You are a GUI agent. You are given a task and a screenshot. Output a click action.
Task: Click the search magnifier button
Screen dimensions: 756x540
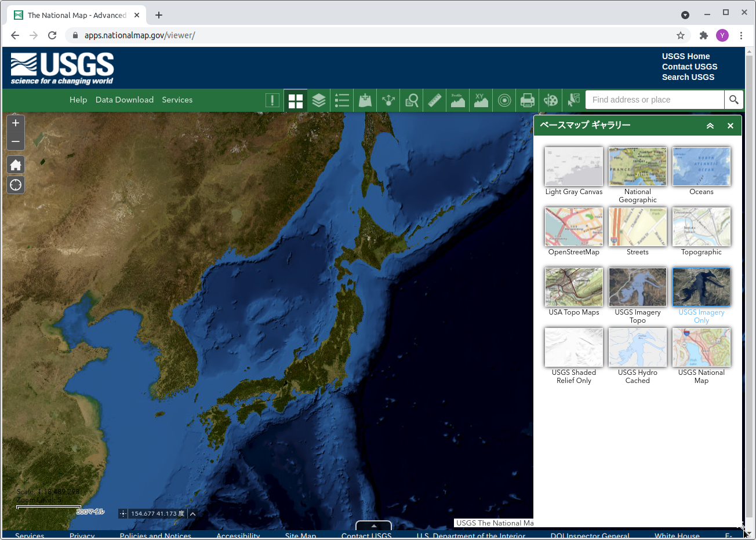point(733,100)
